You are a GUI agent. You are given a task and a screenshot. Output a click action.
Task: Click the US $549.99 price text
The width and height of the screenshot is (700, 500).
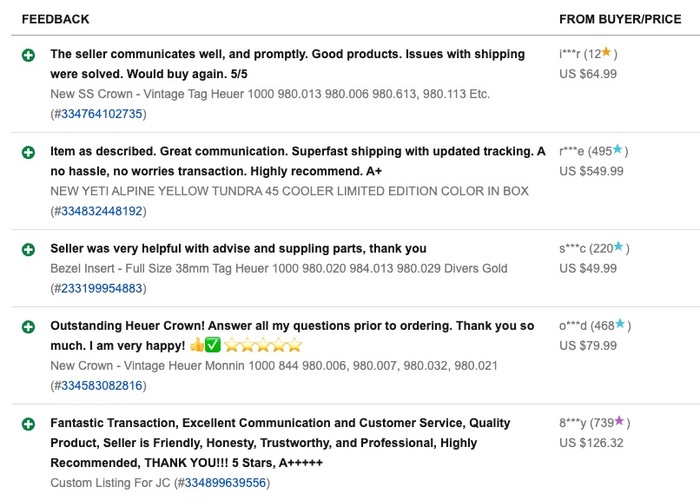(591, 171)
